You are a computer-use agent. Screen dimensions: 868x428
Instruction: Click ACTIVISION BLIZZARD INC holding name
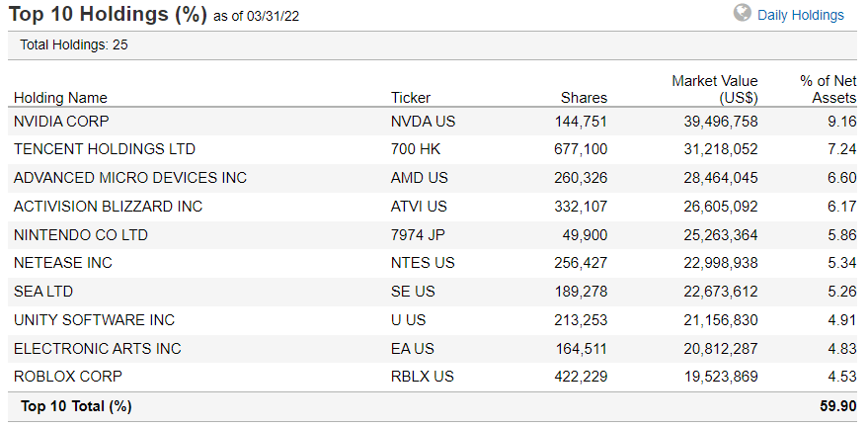pos(108,207)
